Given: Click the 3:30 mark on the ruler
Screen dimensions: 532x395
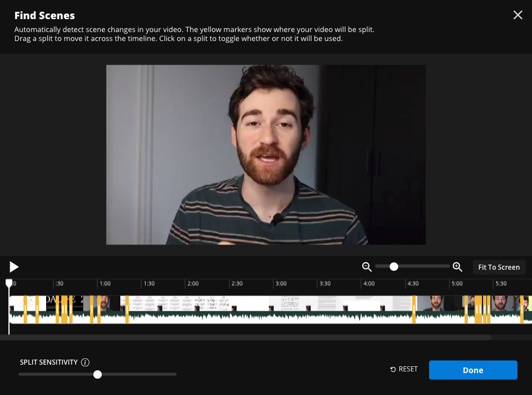Looking at the screenshot, I should point(325,283).
